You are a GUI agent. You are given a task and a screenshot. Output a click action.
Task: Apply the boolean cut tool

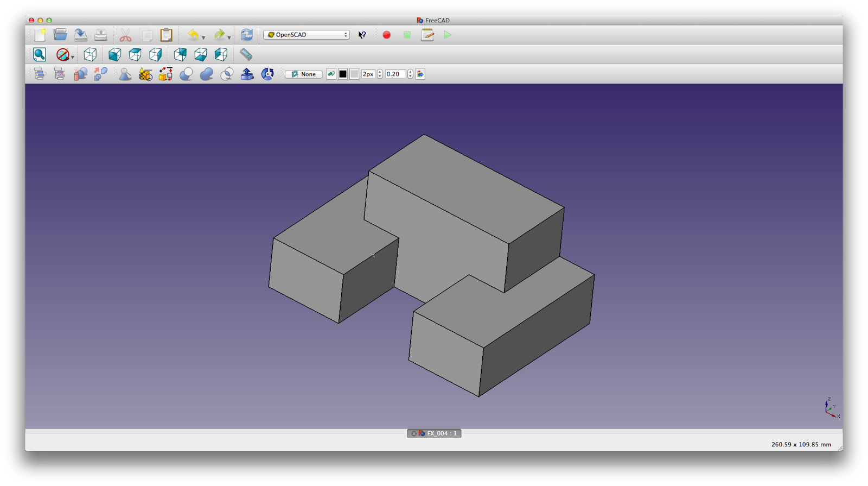[186, 74]
